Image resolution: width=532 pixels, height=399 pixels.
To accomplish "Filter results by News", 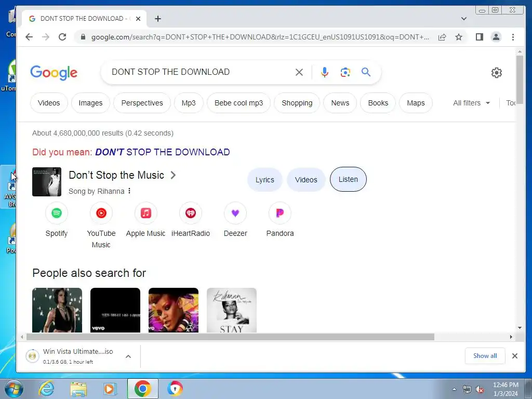I will pyautogui.click(x=340, y=103).
